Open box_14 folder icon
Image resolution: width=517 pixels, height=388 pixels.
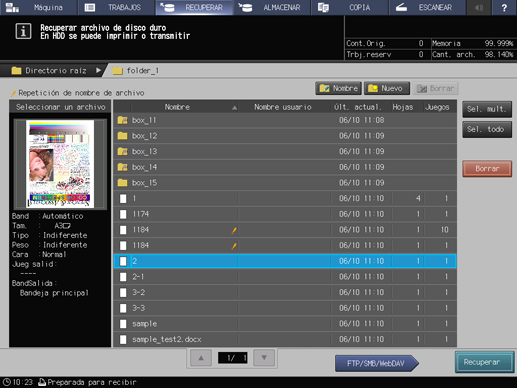pyautogui.click(x=122, y=167)
